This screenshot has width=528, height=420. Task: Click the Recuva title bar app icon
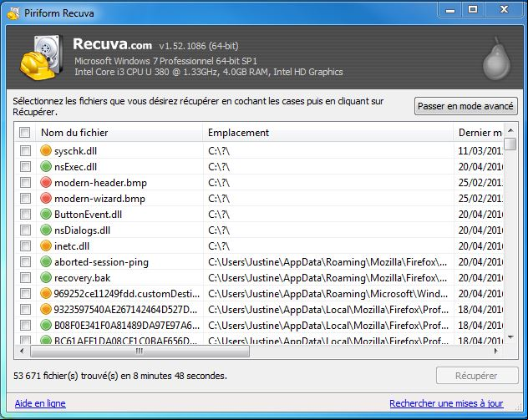(13, 13)
